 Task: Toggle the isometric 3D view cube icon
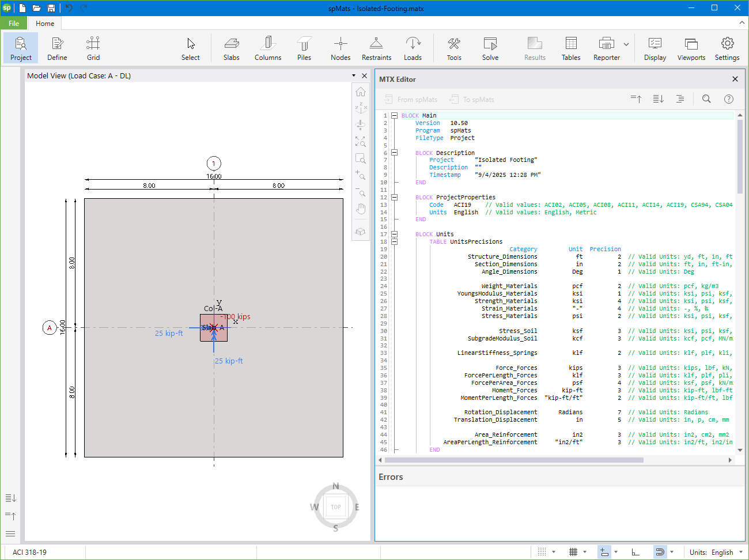[x=360, y=232]
